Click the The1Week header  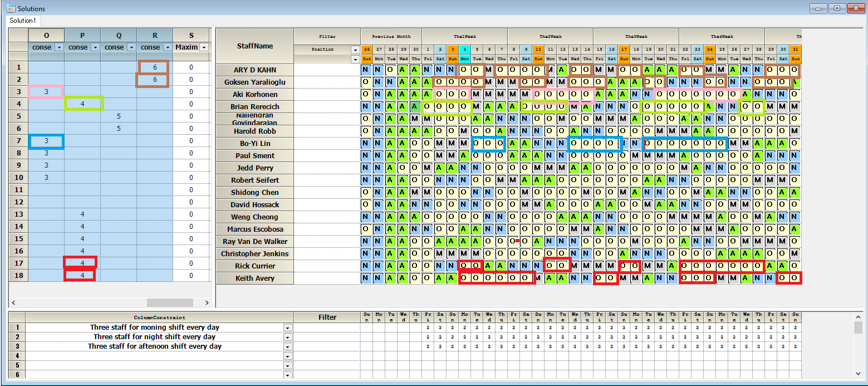pyautogui.click(x=464, y=37)
